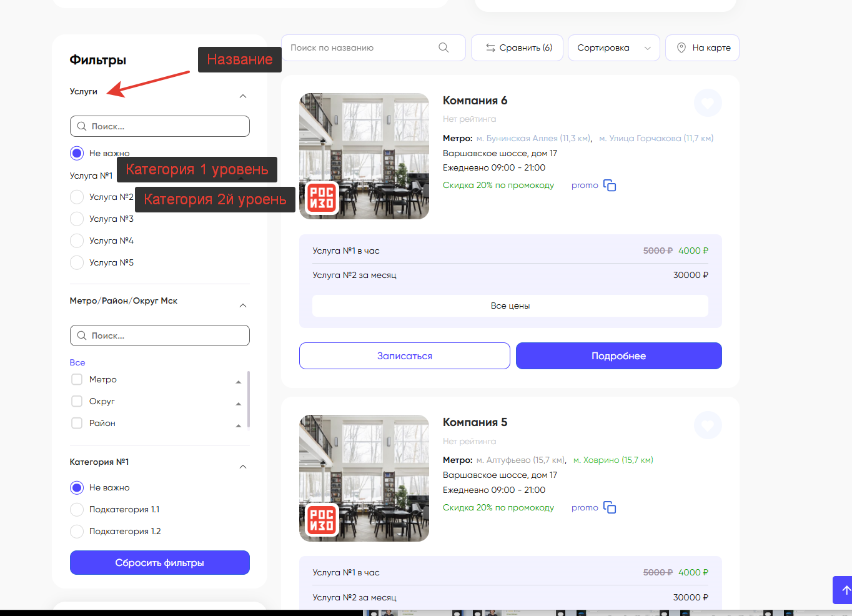The image size is (852, 616).
Task: Collapse the Услуги filter section
Action: pos(243,96)
